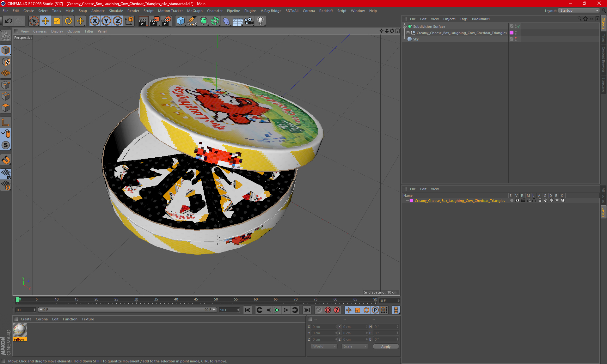Screen dimensions: 607x364
Task: Open the Light object icon
Action: (260, 21)
